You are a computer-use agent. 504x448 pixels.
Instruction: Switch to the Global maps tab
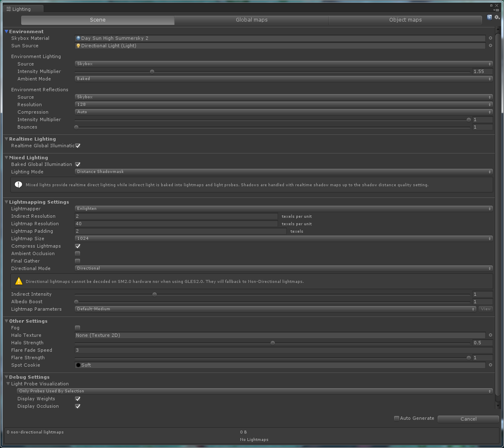pyautogui.click(x=251, y=19)
